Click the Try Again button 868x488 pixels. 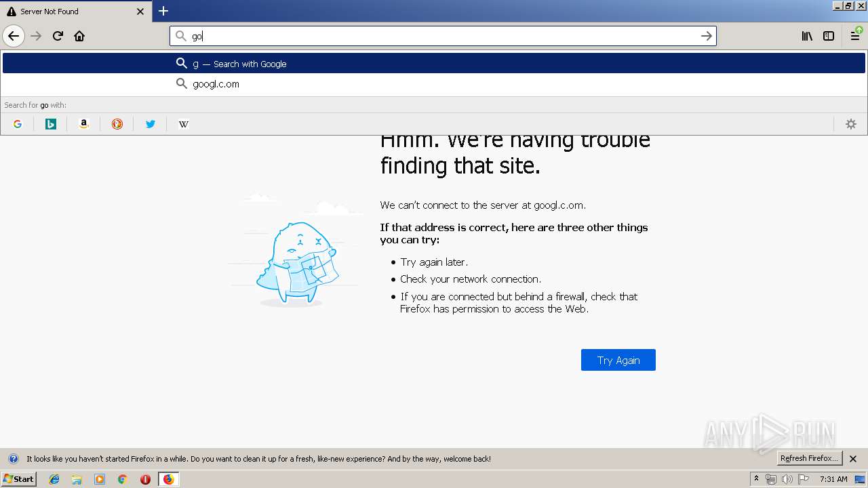click(618, 360)
